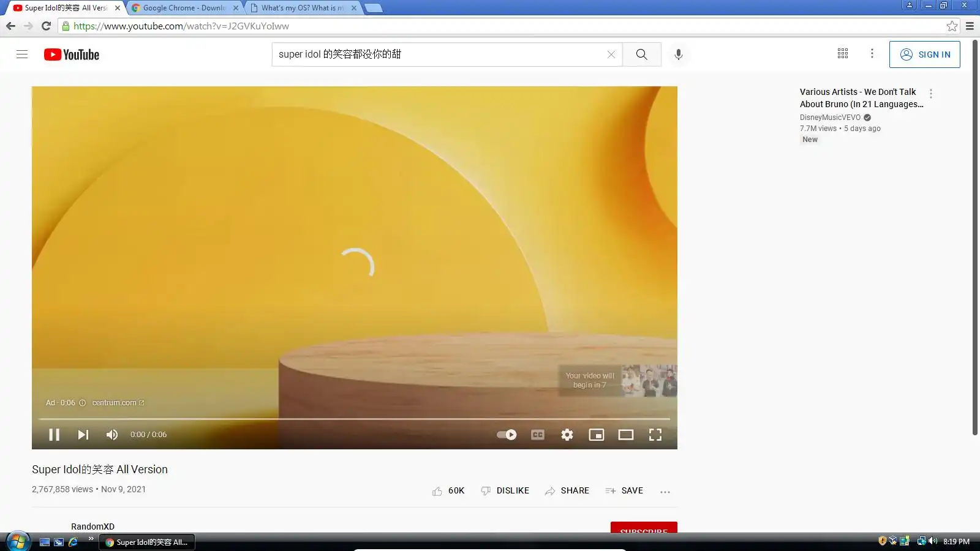980x551 pixels.
Task: Pause the playing ad video
Action: (x=54, y=435)
